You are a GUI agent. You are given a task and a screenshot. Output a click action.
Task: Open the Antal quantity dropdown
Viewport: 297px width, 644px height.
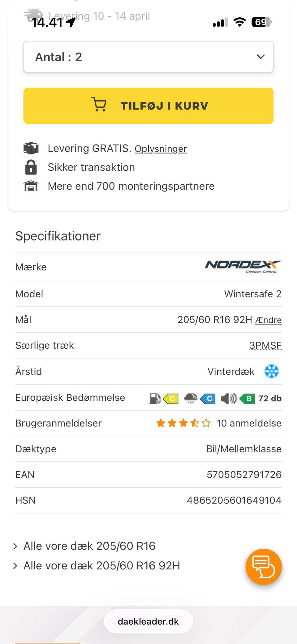(x=148, y=57)
